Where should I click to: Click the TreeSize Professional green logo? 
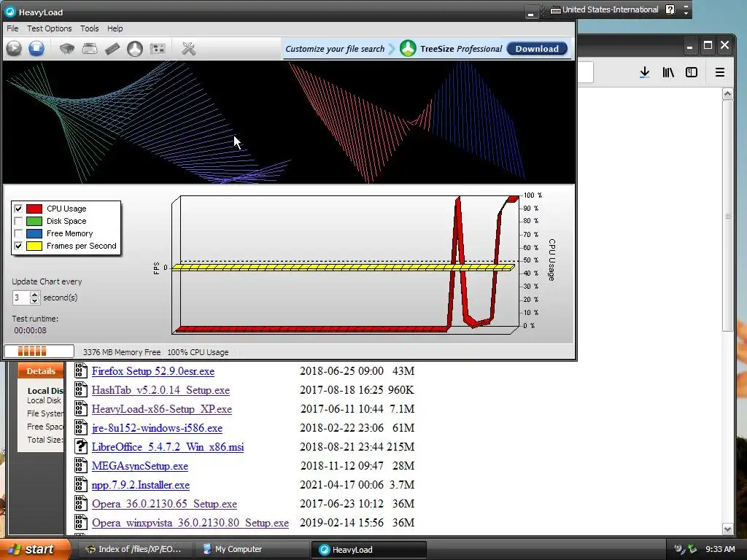pos(408,48)
